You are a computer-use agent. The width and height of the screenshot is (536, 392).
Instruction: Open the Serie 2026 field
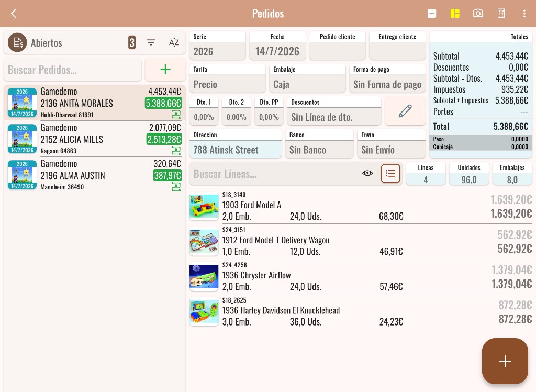[217, 46]
